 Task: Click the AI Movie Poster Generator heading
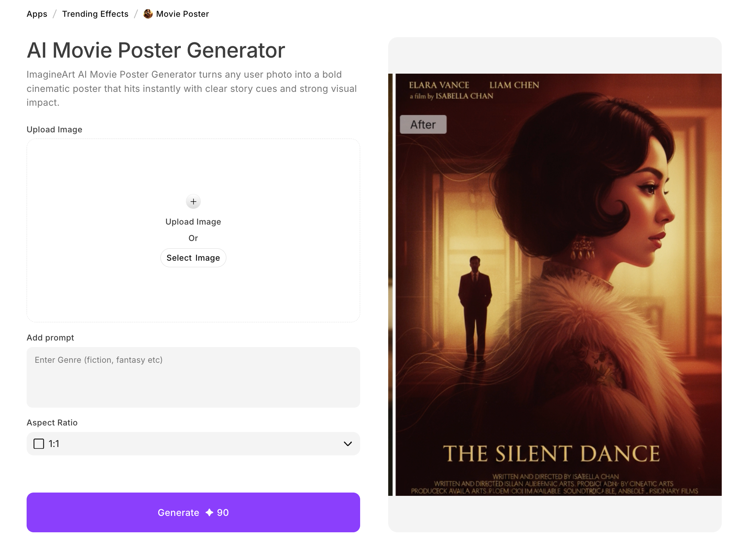click(x=156, y=50)
